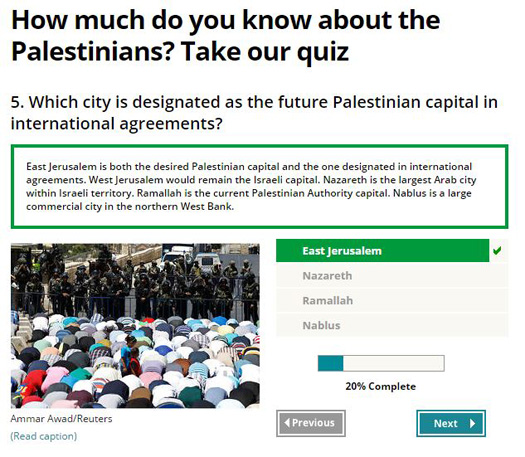The height and width of the screenshot is (457, 525).
Task: Click the Ammar Awad/Reuters photo credit
Action: click(x=61, y=418)
